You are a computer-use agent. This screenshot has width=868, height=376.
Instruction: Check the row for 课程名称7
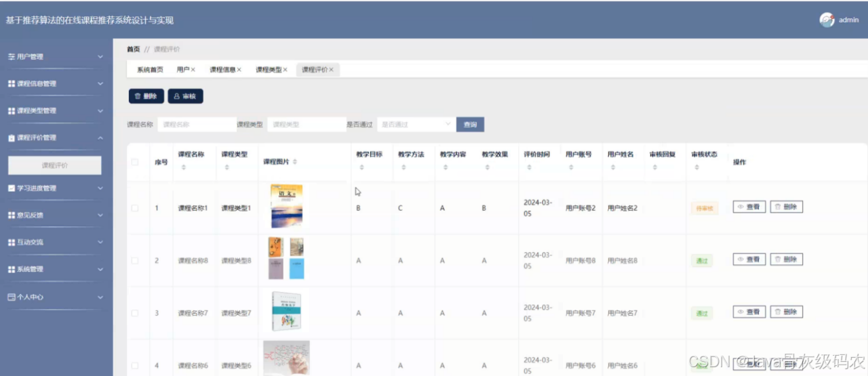point(135,313)
